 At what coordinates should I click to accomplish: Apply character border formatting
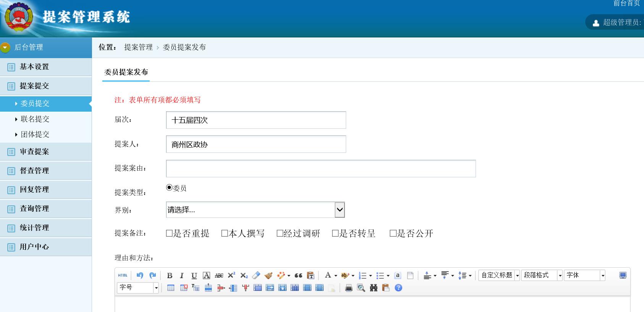207,275
